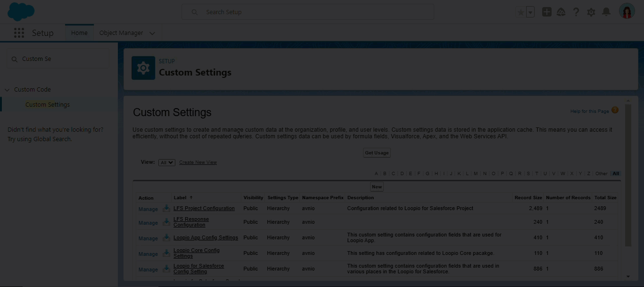Click the page scrollbar down arrow
The height and width of the screenshot is (287, 644).
[628, 277]
